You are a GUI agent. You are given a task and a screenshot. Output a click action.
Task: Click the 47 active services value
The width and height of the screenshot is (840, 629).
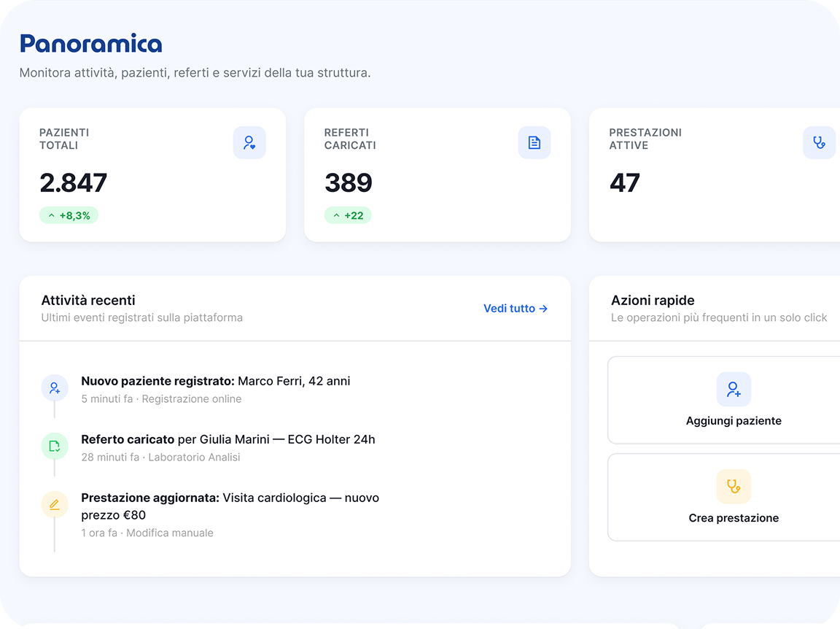[625, 183]
